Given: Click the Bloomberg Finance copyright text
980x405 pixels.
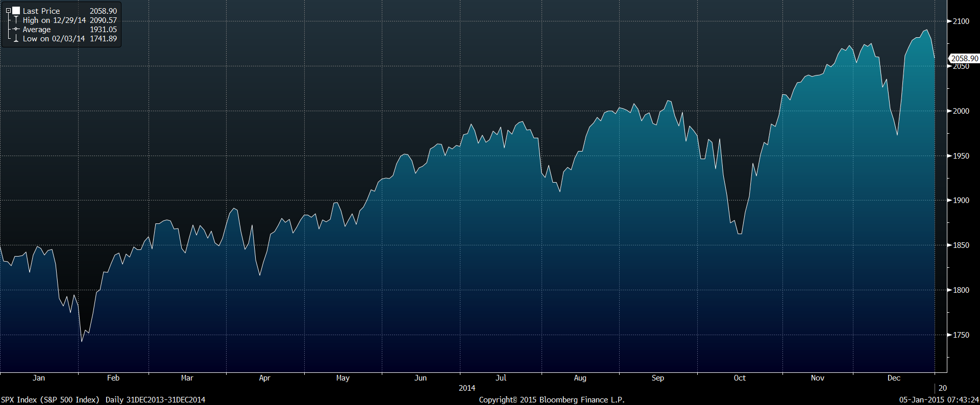Looking at the screenshot, I should tap(552, 400).
